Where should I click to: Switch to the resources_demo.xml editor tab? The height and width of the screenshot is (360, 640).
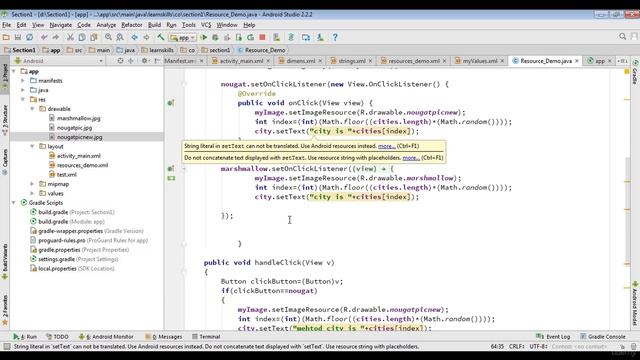coord(413,61)
